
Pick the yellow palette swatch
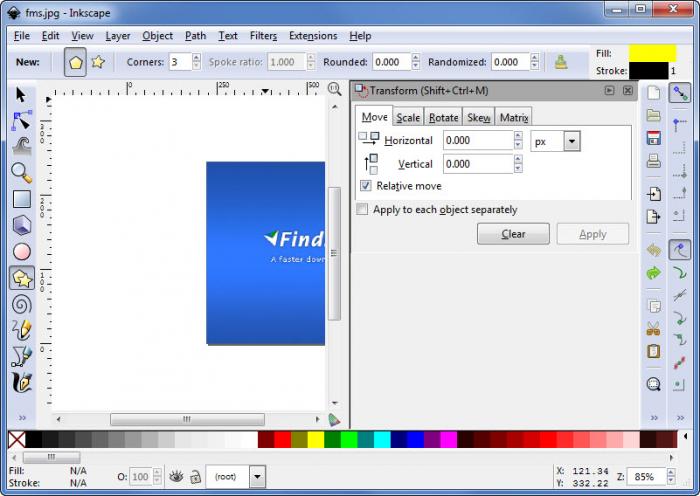[x=316, y=439]
